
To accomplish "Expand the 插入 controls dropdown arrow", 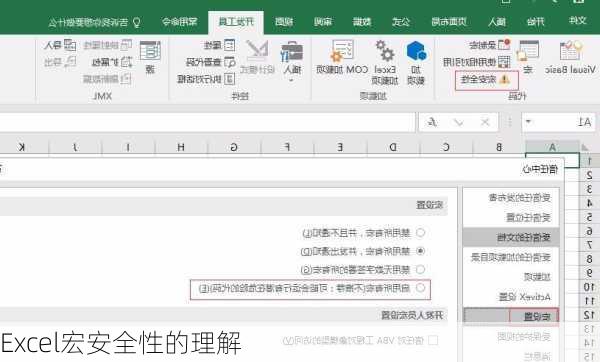I will (291, 80).
